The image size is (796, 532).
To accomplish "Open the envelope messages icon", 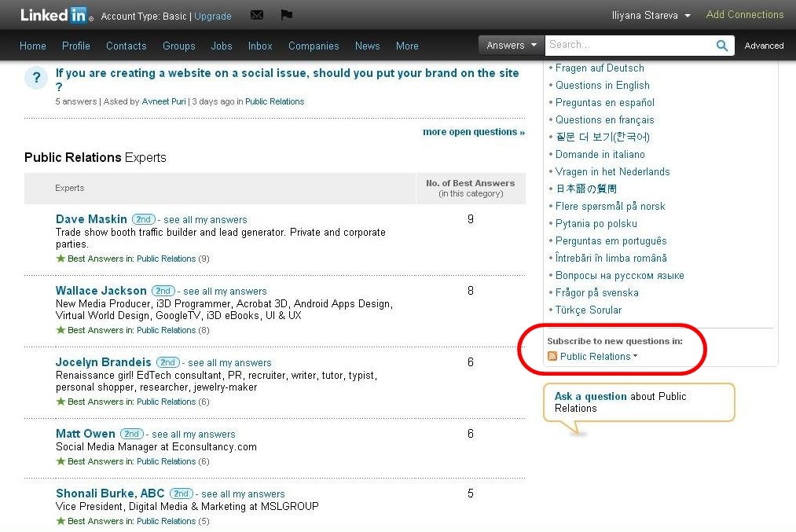I will 257,15.
